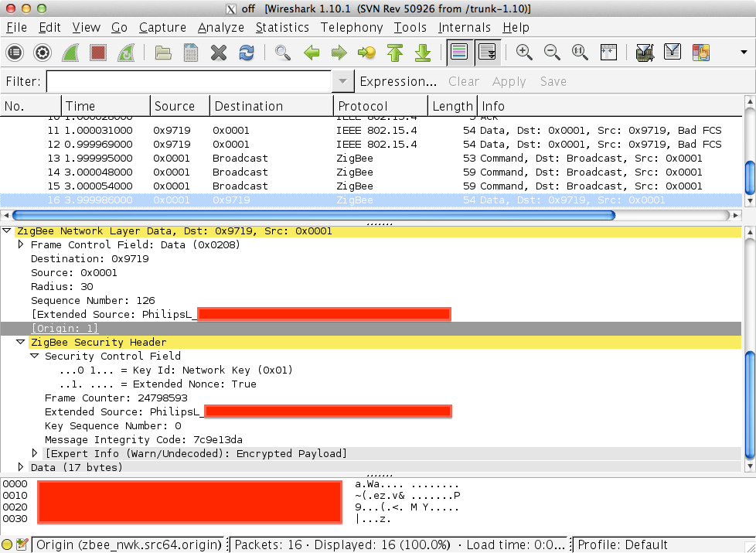This screenshot has height=553, width=756.
Task: Open the Analyze menu
Action: point(221,28)
